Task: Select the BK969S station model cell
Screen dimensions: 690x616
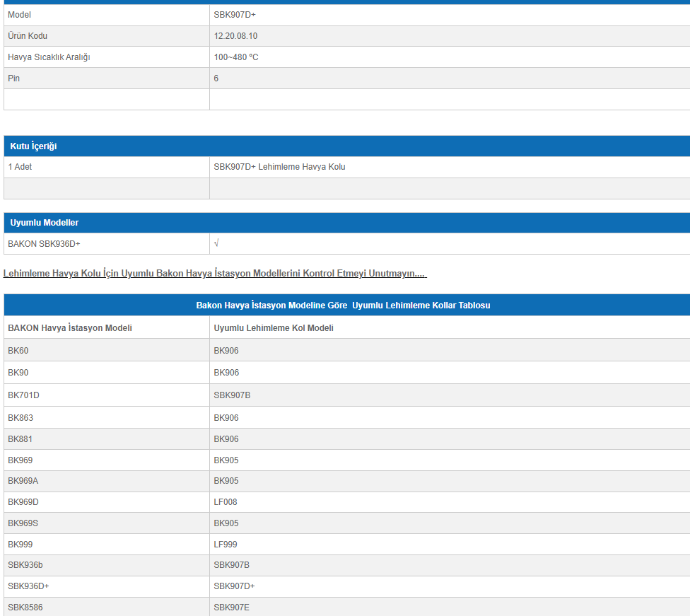Action: 107,523
